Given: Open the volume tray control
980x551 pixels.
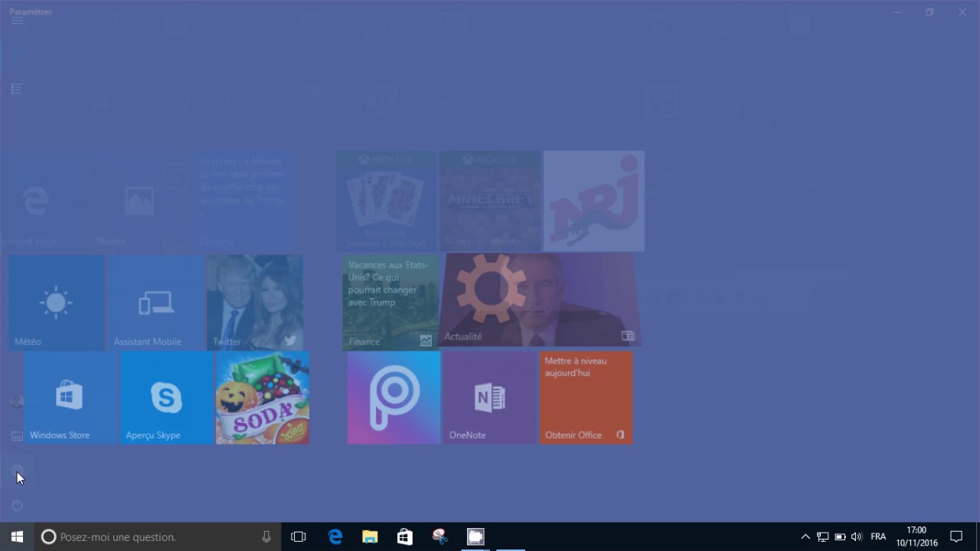Looking at the screenshot, I should [x=857, y=536].
